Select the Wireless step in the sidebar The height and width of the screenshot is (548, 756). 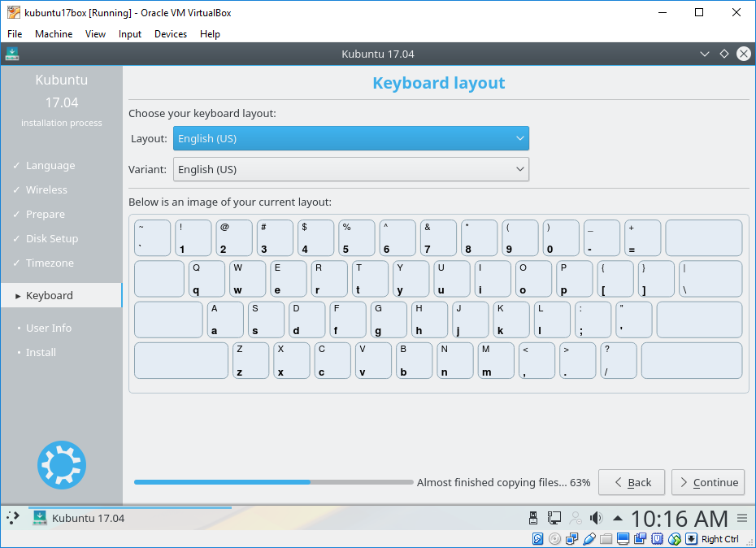point(46,189)
